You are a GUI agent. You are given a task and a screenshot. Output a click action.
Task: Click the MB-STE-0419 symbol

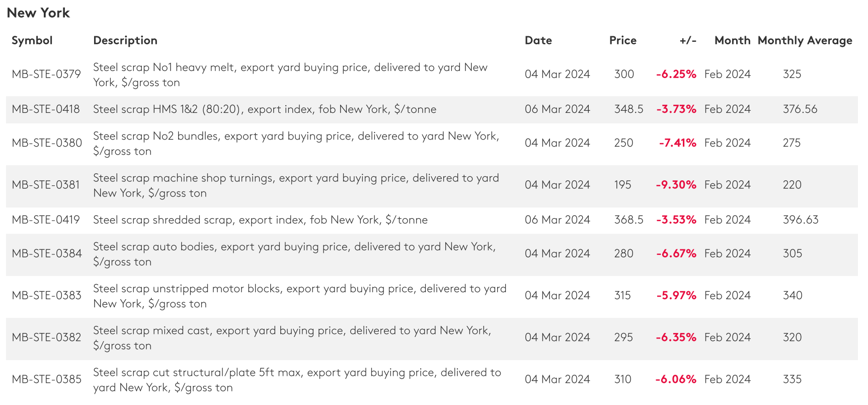point(46,220)
